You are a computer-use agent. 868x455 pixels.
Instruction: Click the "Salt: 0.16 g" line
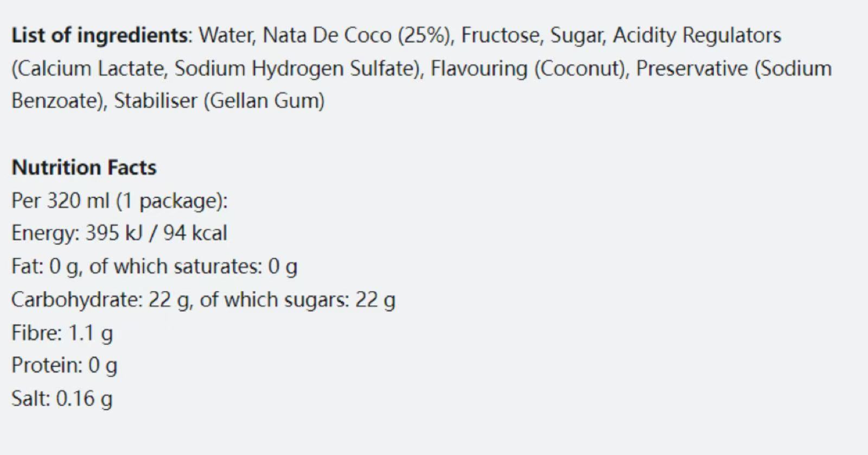[62, 399]
